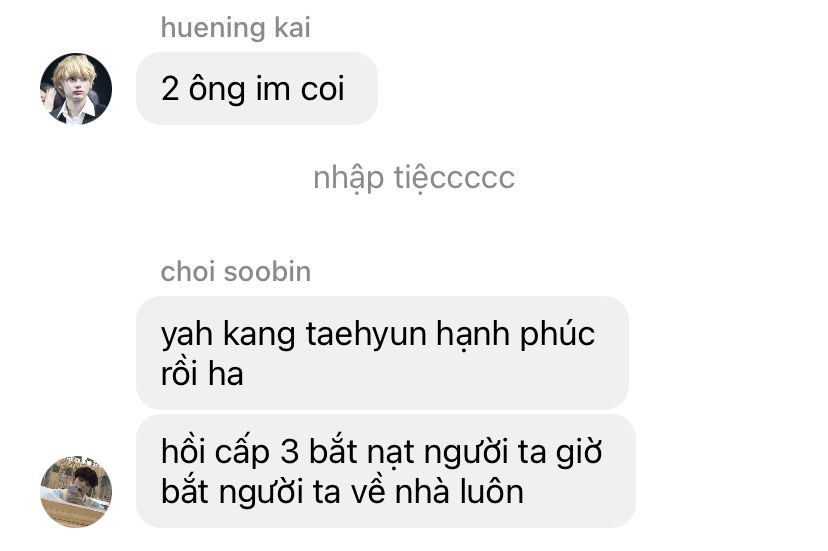Click "rồi ha" on the second line
The image size is (828, 551).
pos(202,373)
